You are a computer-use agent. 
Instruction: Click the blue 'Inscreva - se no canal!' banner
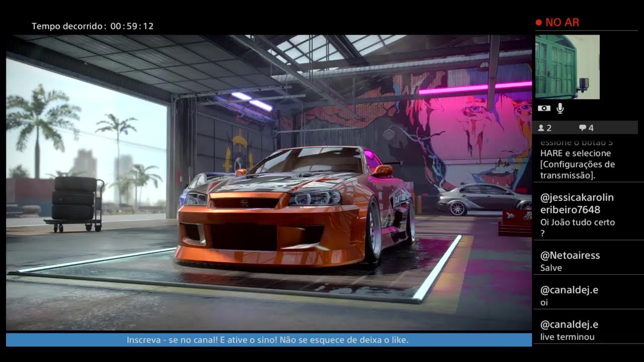269,340
